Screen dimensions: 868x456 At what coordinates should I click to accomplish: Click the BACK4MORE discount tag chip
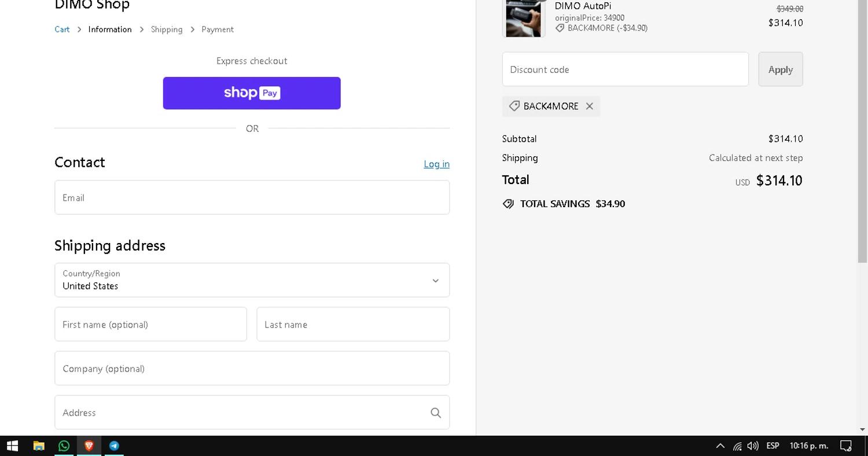[x=551, y=106]
